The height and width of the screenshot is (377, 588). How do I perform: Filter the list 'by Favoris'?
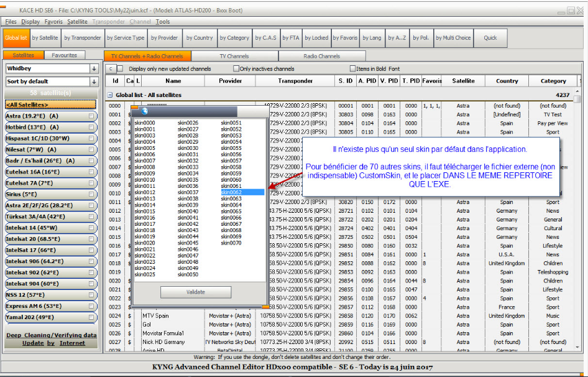[346, 38]
